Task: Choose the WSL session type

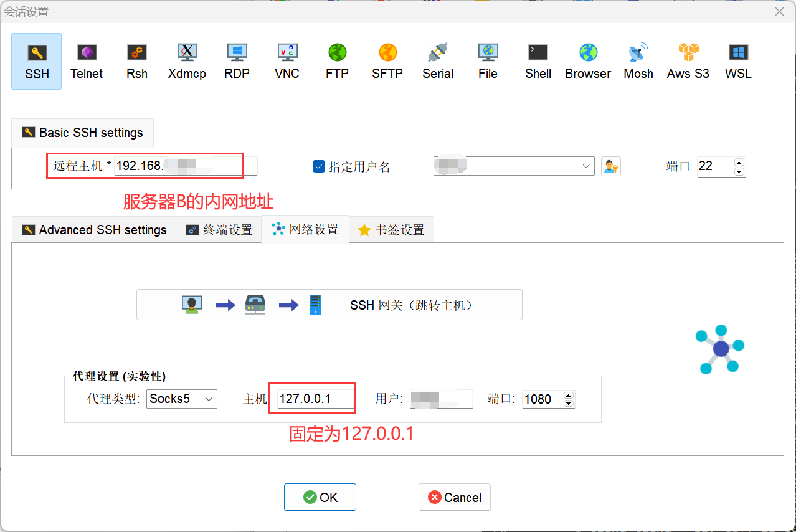Action: [737, 60]
